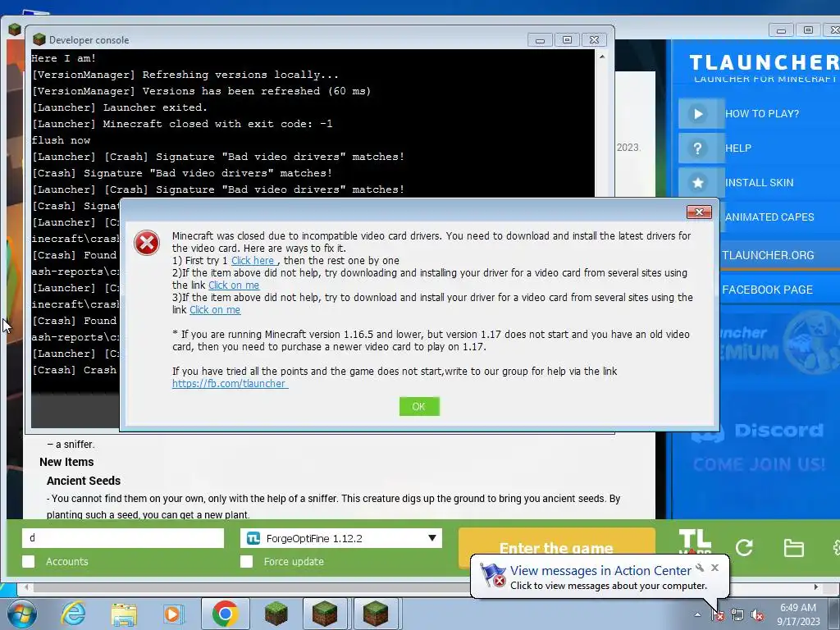Viewport: 840px width, 630px height.
Task: Open Windows Media Player taskbar icon
Action: click(x=174, y=614)
